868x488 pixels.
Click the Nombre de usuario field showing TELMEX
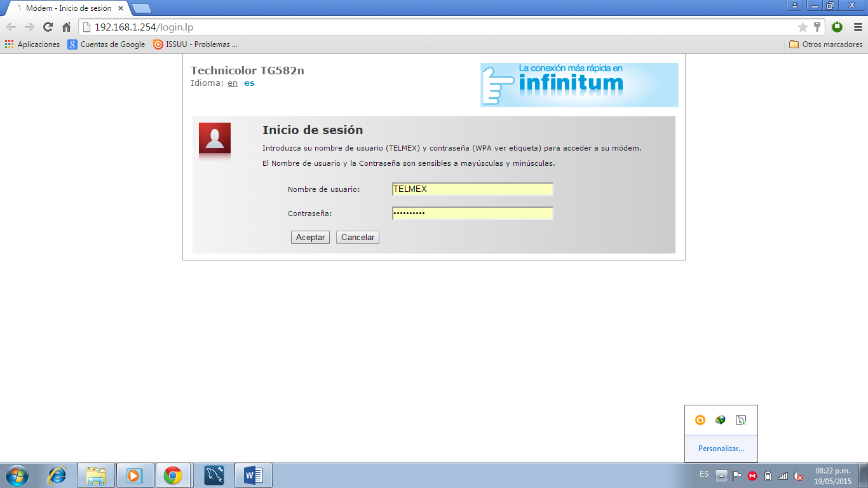[472, 189]
